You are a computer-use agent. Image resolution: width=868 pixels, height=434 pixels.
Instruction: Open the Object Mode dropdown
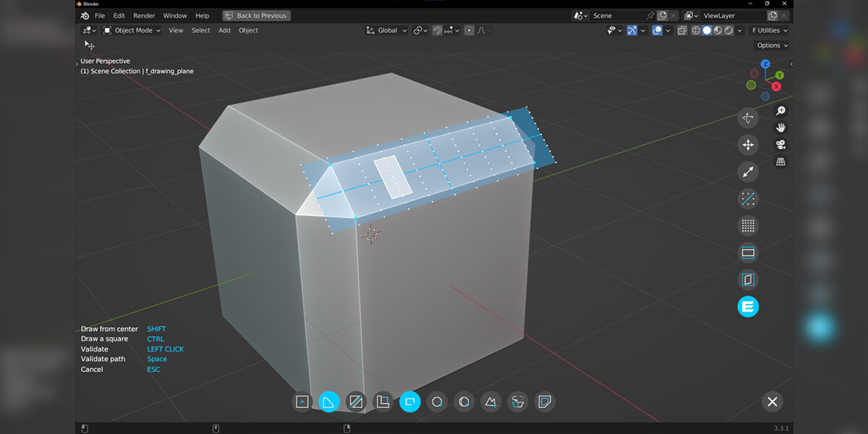tap(134, 30)
